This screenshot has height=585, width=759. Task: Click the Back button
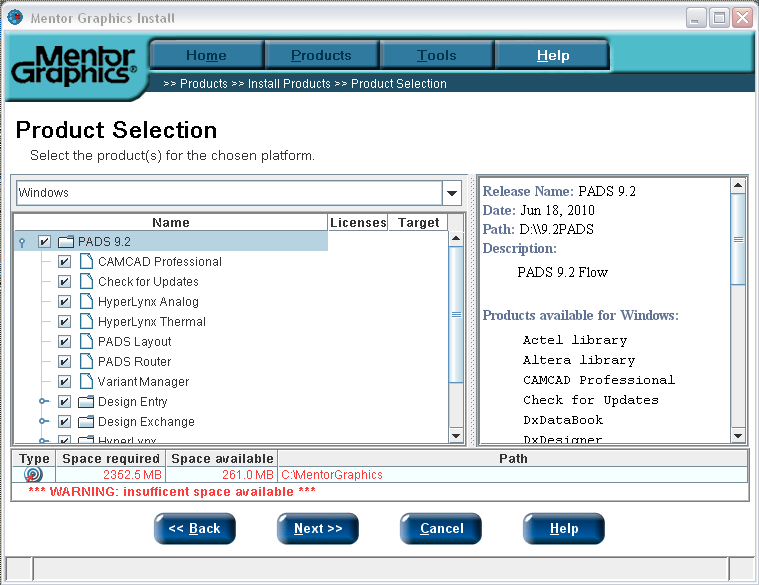[x=195, y=528]
